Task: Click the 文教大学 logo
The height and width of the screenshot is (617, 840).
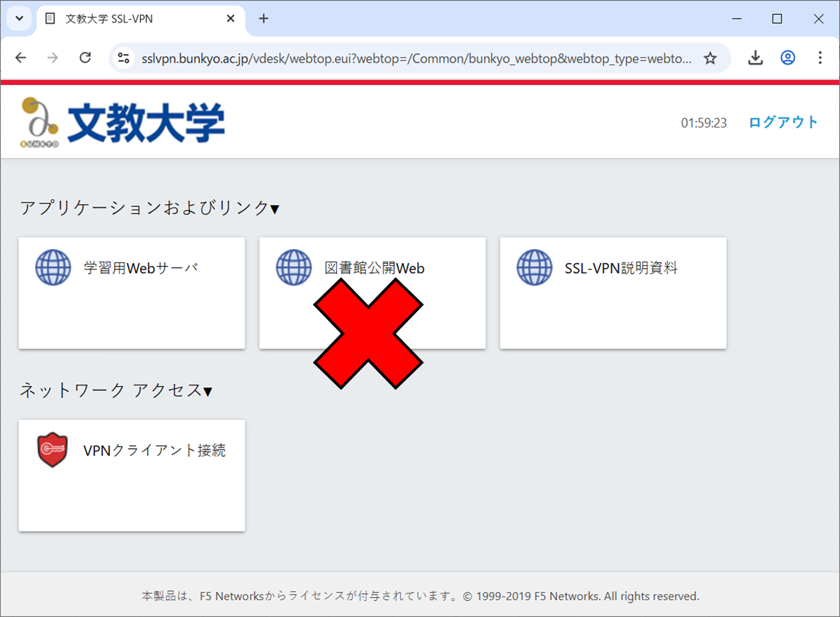Action: tap(122, 122)
